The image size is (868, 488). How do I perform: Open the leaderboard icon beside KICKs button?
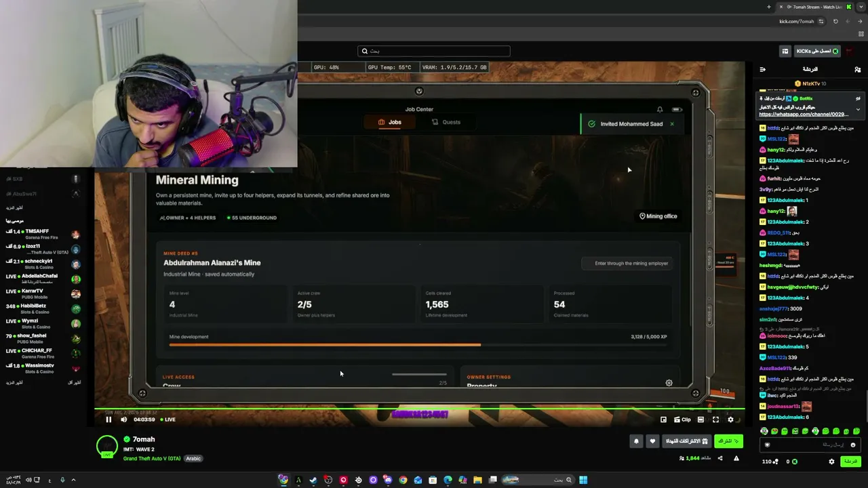785,51
